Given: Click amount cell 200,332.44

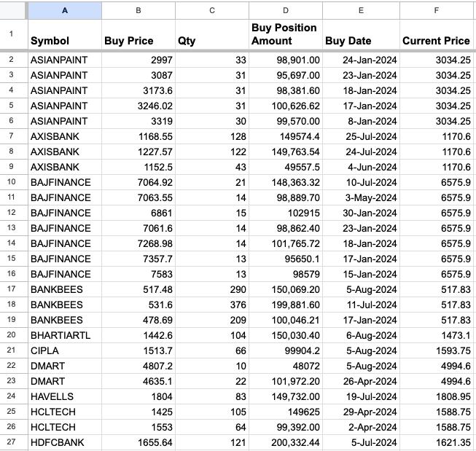Looking at the screenshot, I should (x=286, y=442).
